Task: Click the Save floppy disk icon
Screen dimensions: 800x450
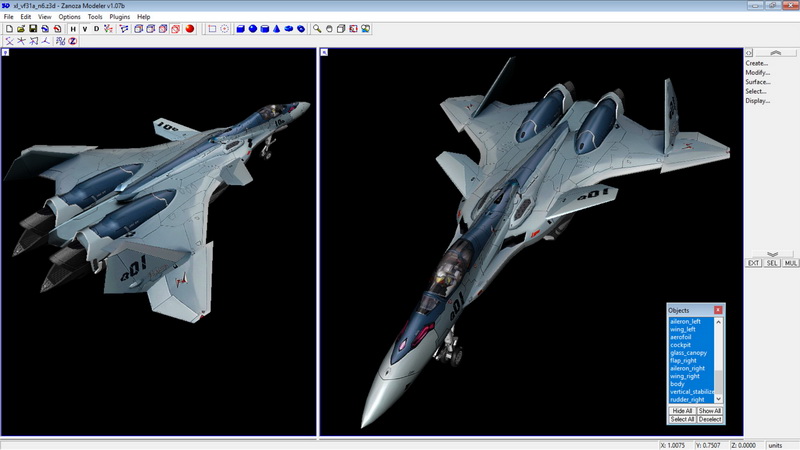Action: [x=33, y=29]
